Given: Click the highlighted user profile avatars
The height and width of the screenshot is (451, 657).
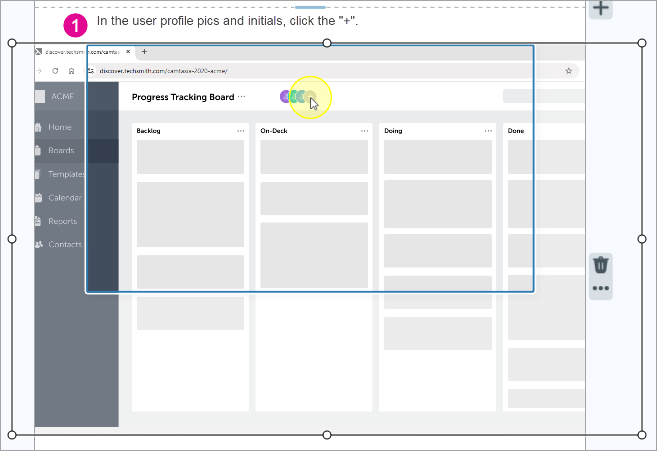Looking at the screenshot, I should tap(298, 97).
